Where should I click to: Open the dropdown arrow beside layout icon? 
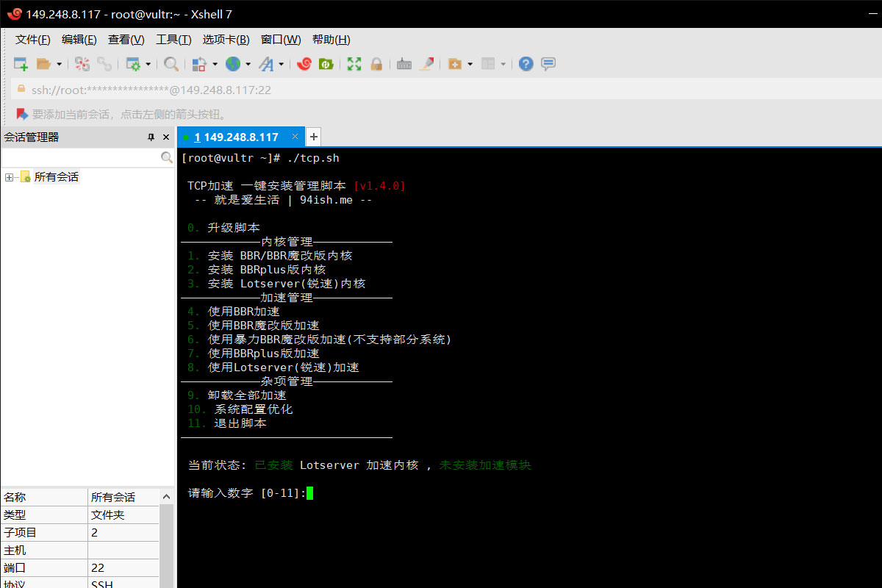(503, 64)
